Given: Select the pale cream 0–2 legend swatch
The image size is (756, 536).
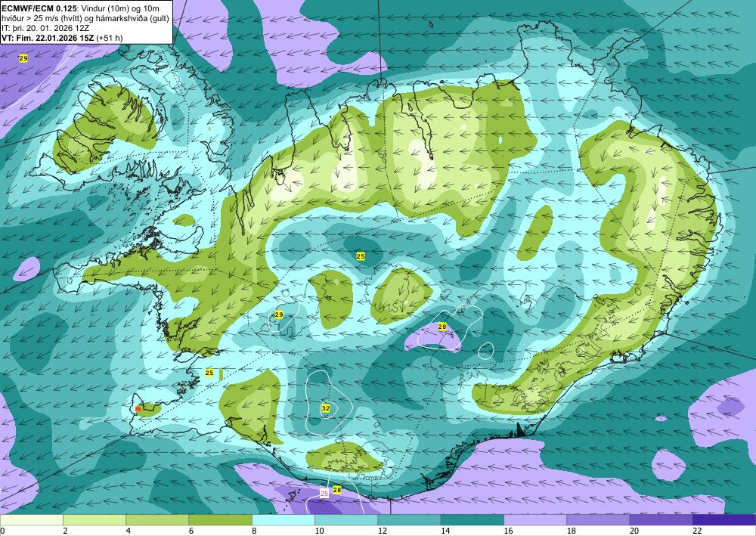Looking at the screenshot, I should [31, 520].
